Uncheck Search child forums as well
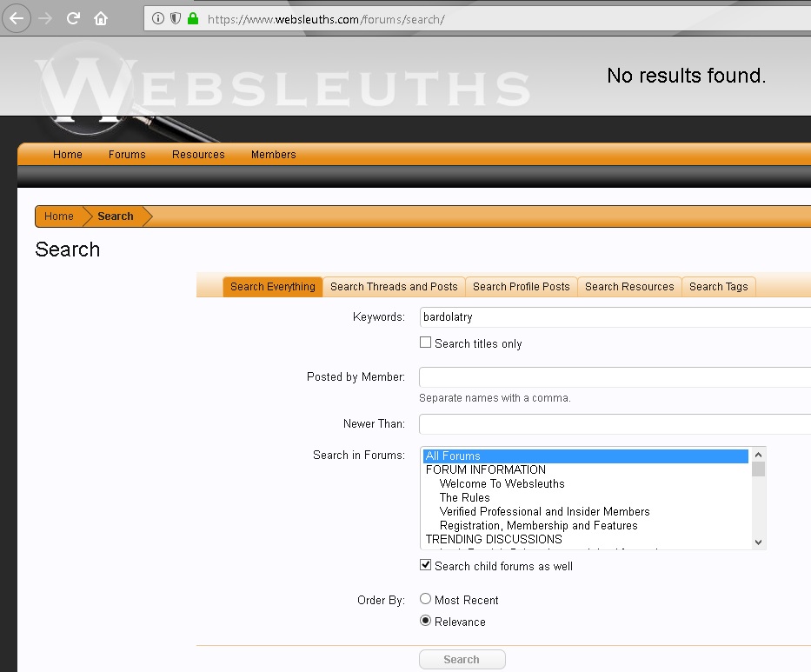This screenshot has height=672, width=811. pyautogui.click(x=426, y=565)
